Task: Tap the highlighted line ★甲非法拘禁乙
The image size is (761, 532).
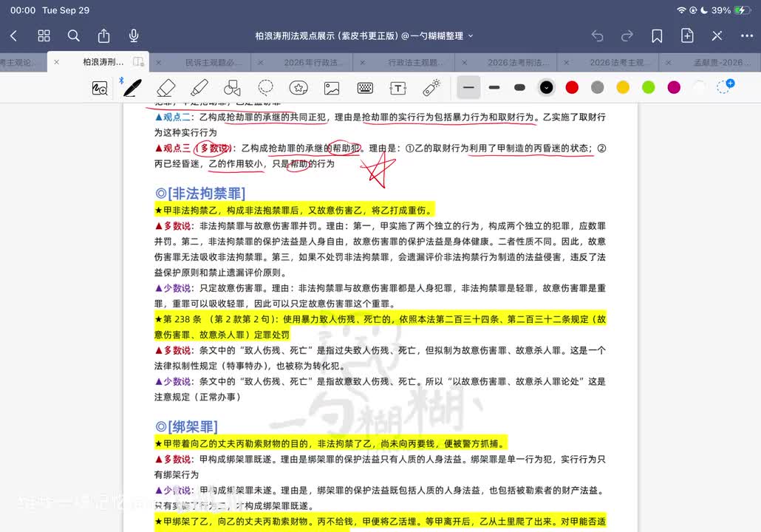Action: click(x=295, y=210)
